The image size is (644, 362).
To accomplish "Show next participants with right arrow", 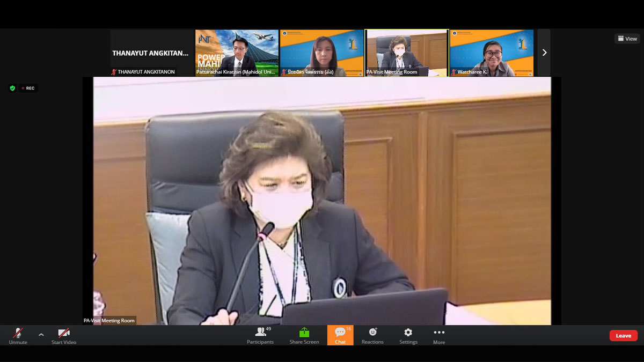I will coord(544,53).
